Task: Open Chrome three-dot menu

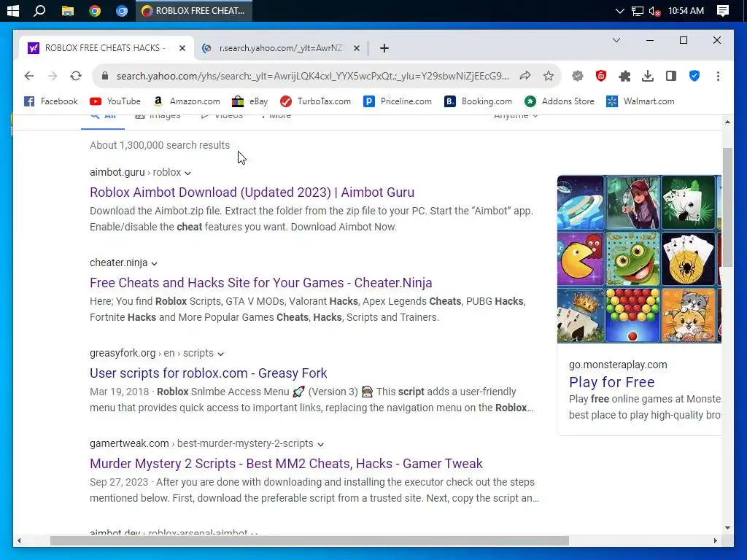Action: [718, 76]
